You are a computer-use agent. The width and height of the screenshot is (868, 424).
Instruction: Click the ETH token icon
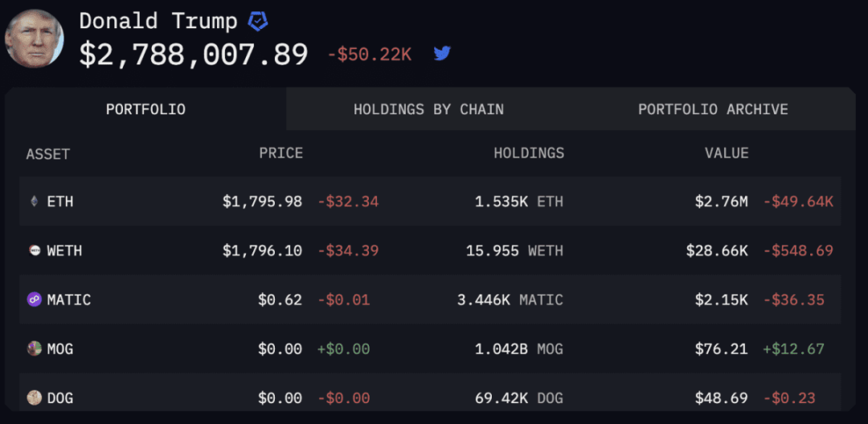click(x=34, y=202)
